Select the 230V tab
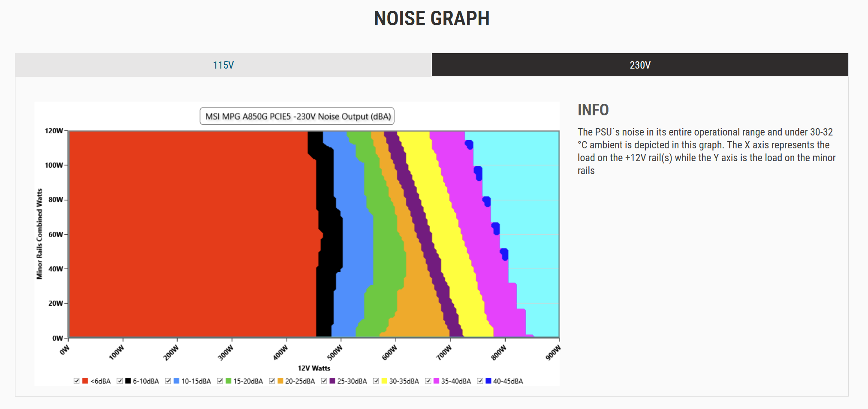This screenshot has height=409, width=868. [x=640, y=65]
